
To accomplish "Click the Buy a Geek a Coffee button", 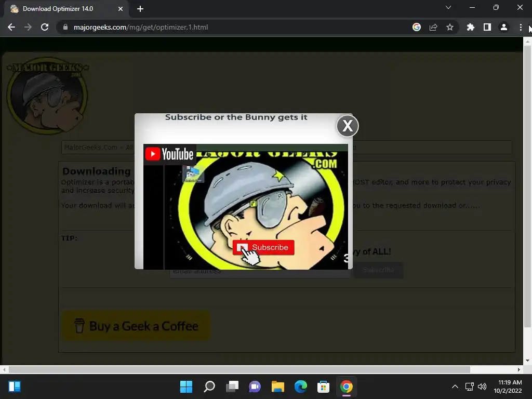I will pos(136,326).
